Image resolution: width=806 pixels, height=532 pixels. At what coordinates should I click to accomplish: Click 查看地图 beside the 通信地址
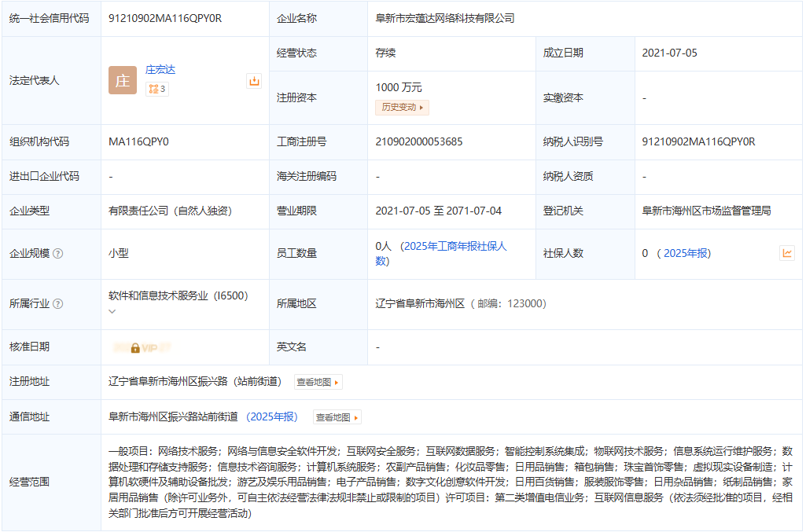click(337, 417)
